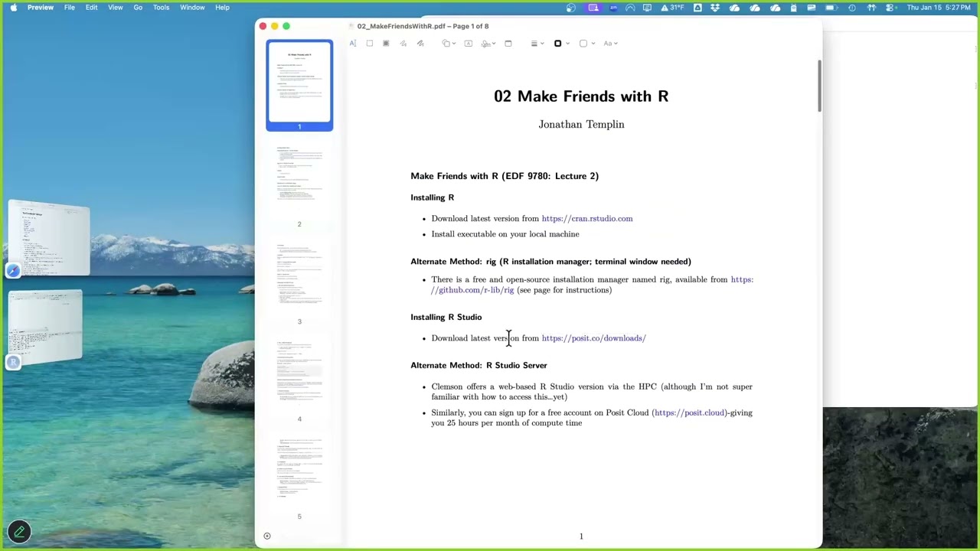The image size is (980, 551).
Task: Open Border Color swatch menu
Action: click(557, 44)
